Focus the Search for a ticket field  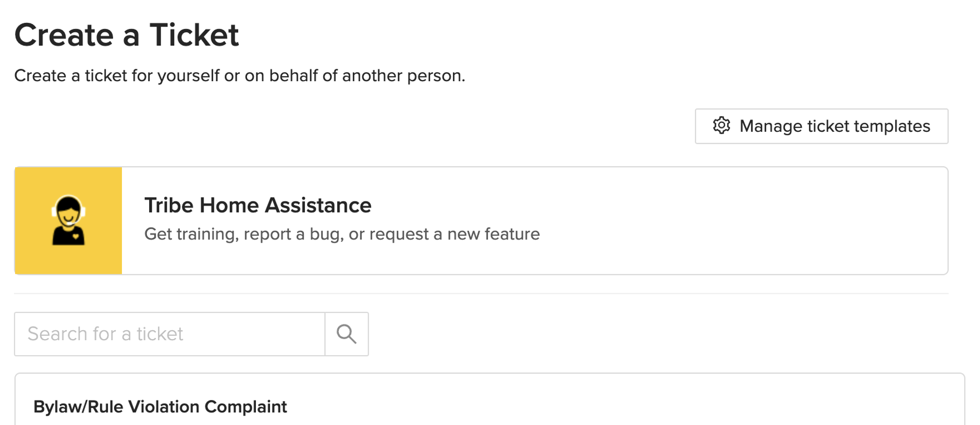click(x=169, y=334)
